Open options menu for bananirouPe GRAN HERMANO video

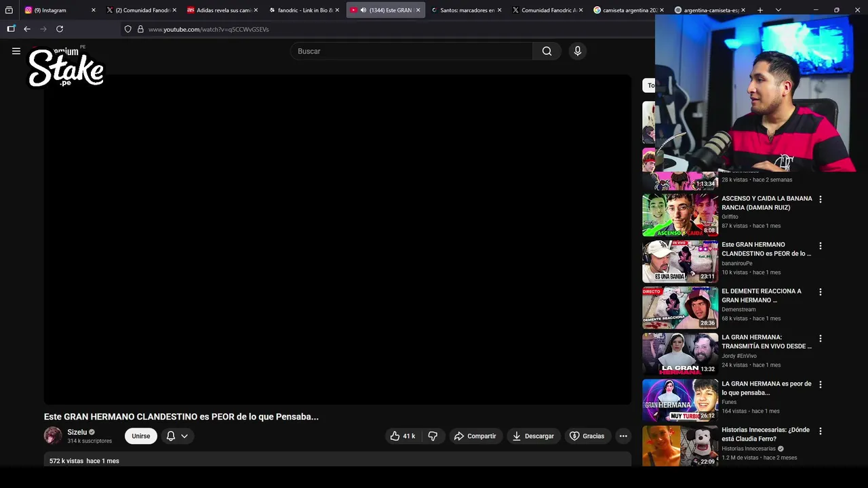821,246
